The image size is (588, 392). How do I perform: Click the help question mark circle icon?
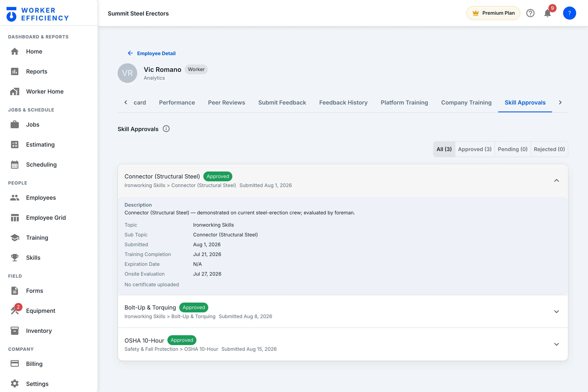(530, 13)
